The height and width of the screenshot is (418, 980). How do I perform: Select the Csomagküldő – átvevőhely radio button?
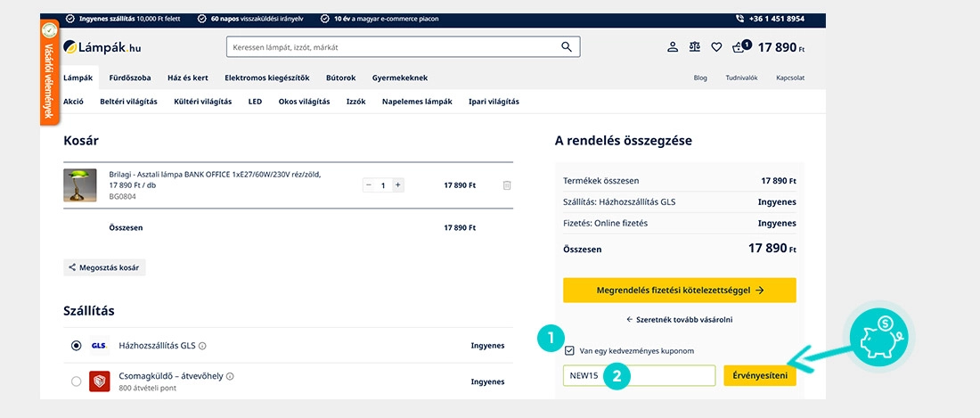pos(77,381)
